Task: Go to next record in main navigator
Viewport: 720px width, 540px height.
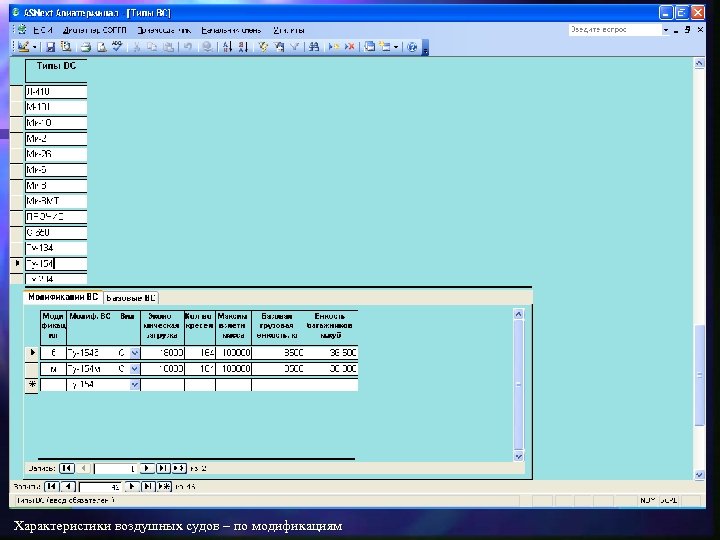Action: [131, 486]
